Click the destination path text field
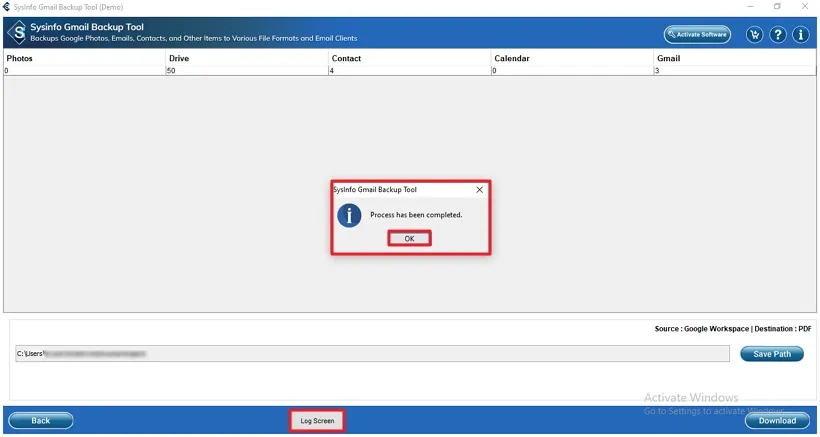This screenshot has height=437, width=820. [372, 354]
